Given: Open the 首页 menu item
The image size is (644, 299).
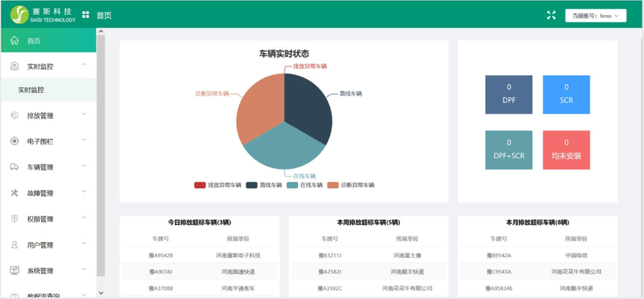Looking at the screenshot, I should click(34, 41).
